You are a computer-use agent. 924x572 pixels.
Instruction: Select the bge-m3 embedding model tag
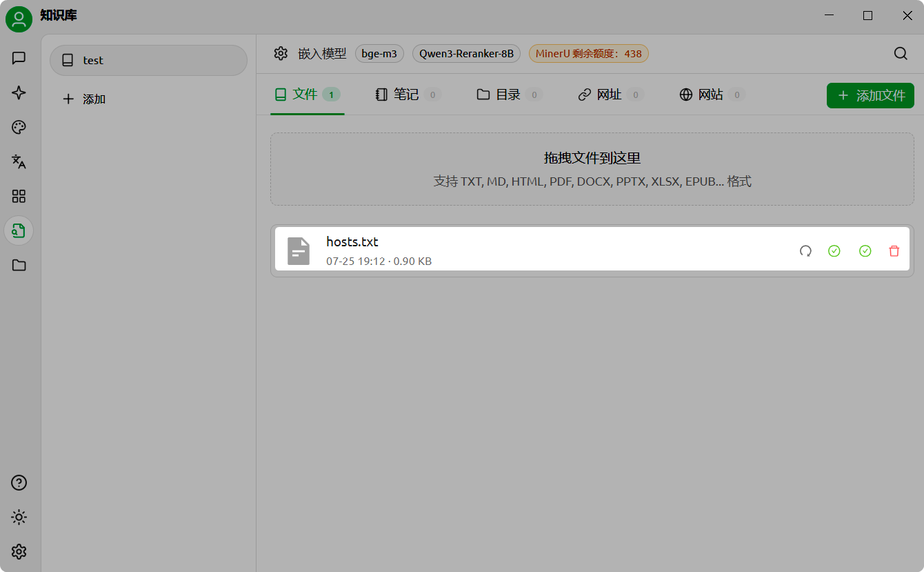click(x=379, y=53)
